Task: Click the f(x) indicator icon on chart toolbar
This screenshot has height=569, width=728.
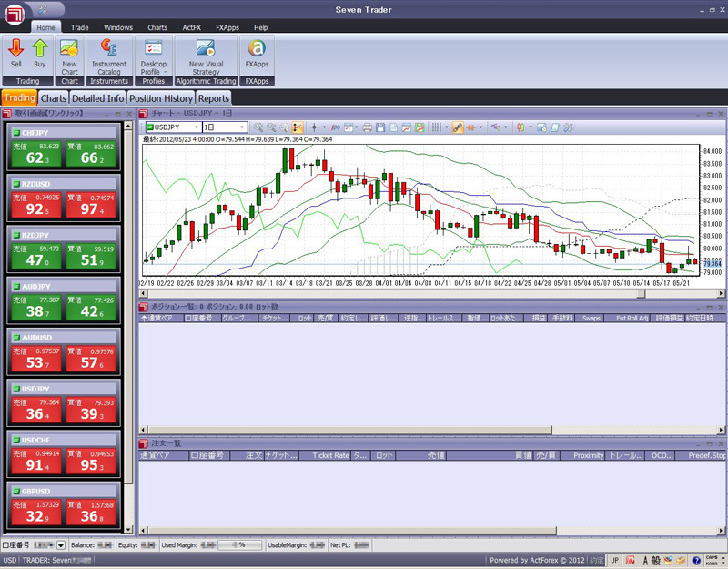Action: coord(336,127)
